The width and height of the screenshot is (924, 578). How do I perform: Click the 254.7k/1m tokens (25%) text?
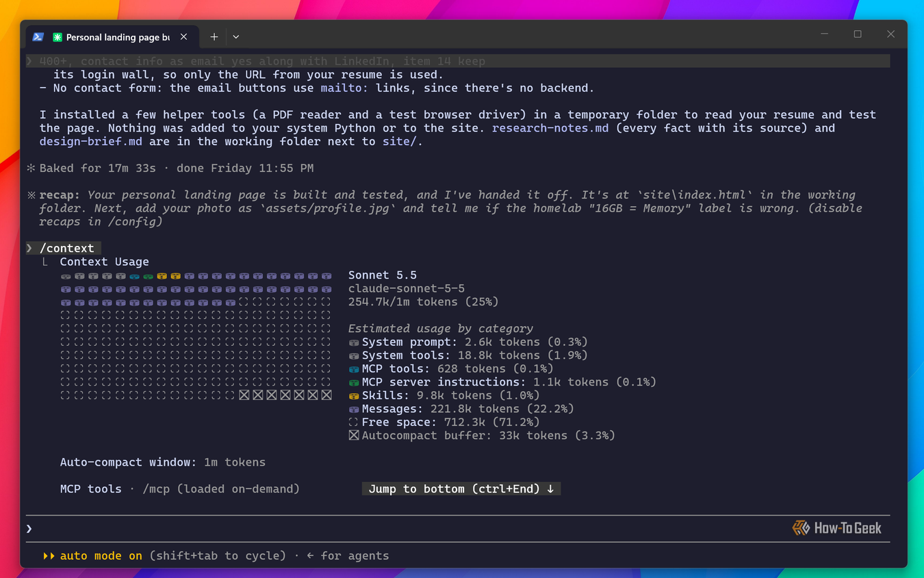point(424,302)
